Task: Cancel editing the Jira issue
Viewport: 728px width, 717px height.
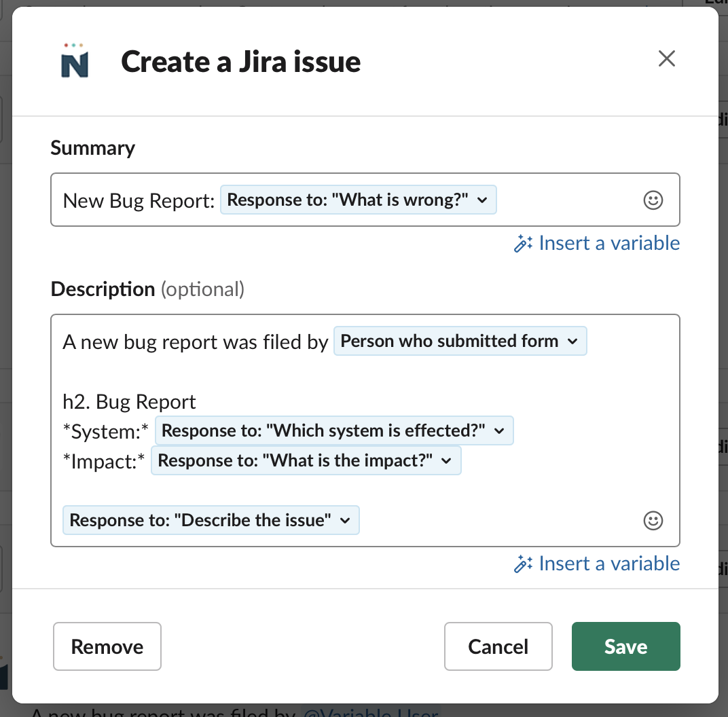Action: (x=498, y=646)
